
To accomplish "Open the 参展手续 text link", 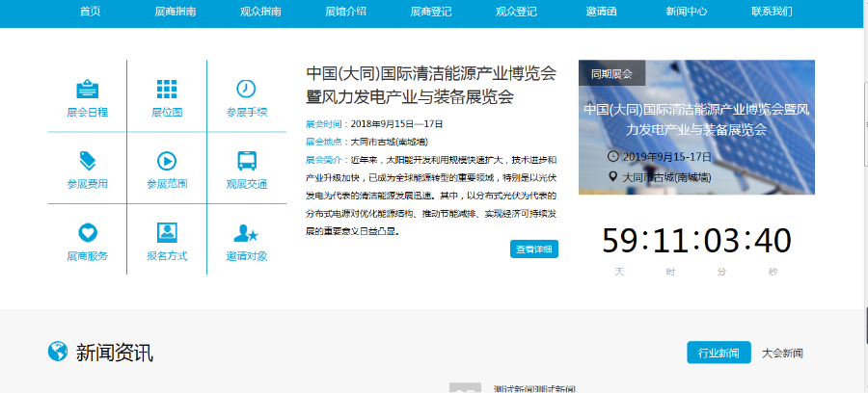I will [x=247, y=112].
